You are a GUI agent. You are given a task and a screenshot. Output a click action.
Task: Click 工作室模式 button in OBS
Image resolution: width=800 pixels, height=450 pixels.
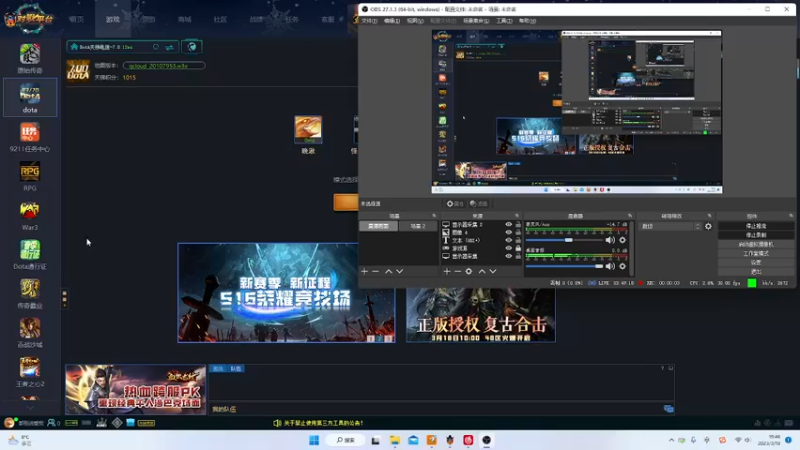pyautogui.click(x=756, y=254)
